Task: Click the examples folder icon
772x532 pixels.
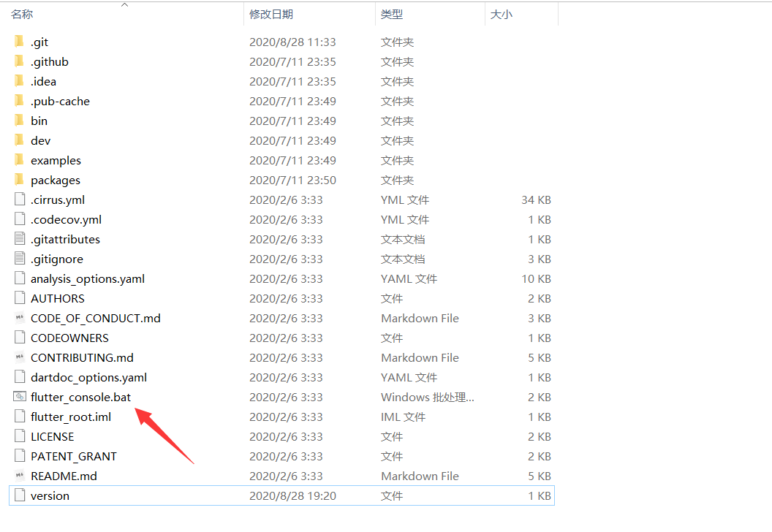Action: [19, 159]
